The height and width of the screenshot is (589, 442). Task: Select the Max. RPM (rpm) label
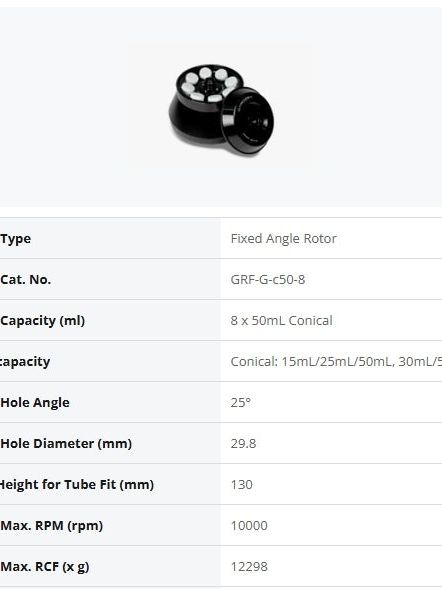pos(51,525)
